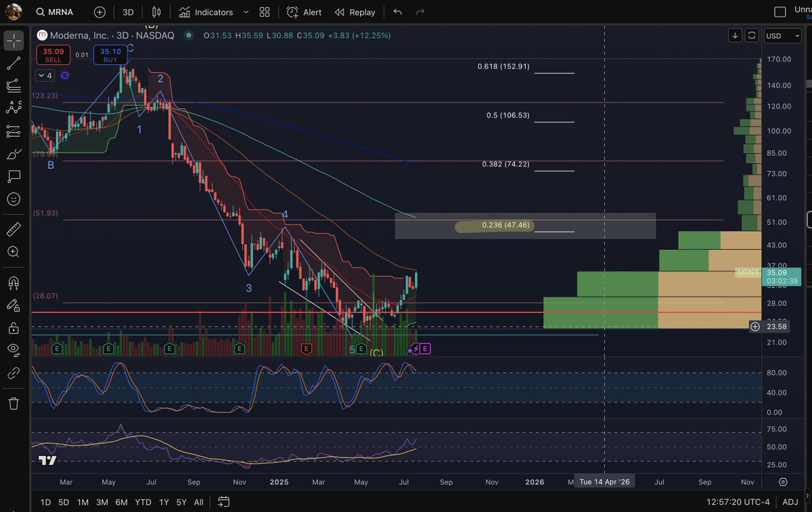The height and width of the screenshot is (512, 812).
Task: Toggle magnet mode
Action: pyautogui.click(x=14, y=282)
